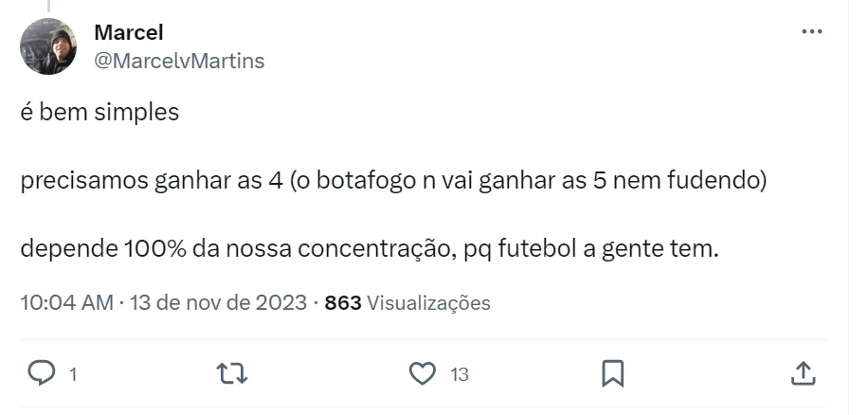
Task: Open Marcel's profile picture
Action: tap(48, 46)
